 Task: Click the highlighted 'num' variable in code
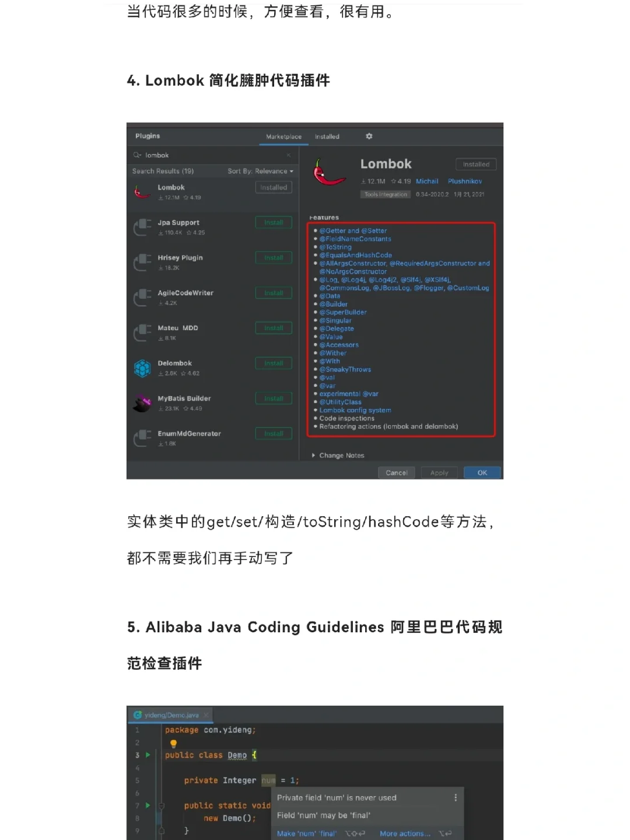pos(268,780)
